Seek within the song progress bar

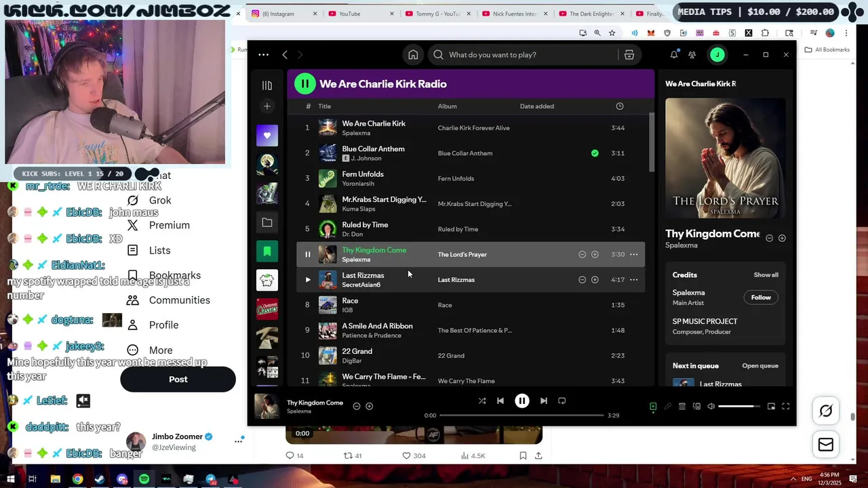pos(521,415)
